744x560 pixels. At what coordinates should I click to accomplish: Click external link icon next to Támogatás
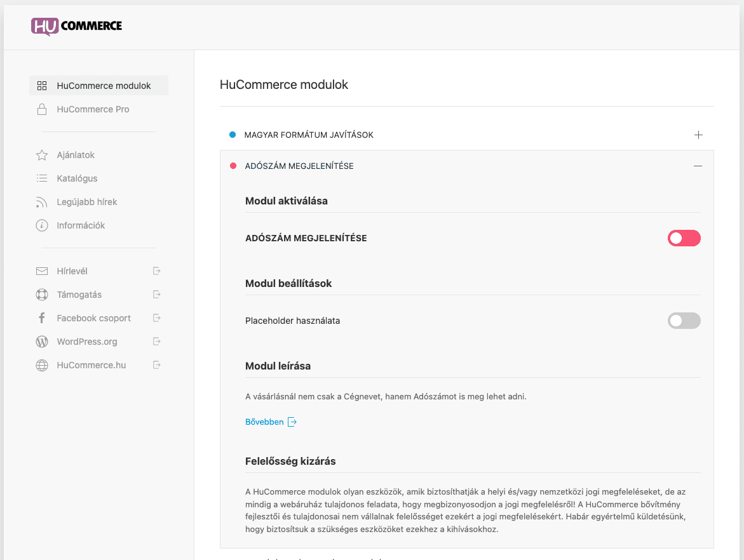click(x=156, y=295)
